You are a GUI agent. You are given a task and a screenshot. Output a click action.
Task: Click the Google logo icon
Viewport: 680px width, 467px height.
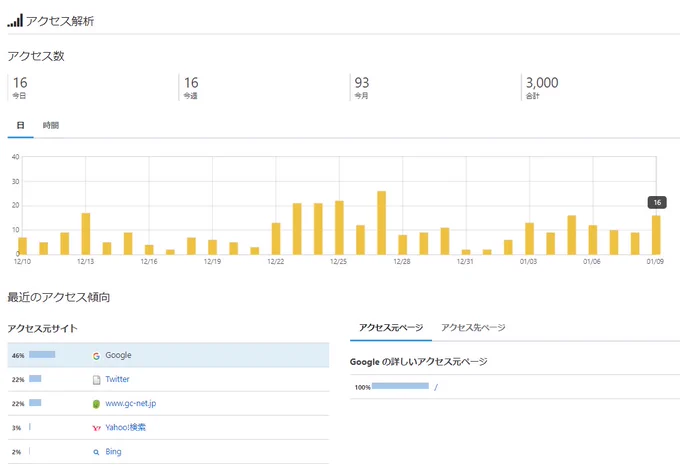point(96,356)
